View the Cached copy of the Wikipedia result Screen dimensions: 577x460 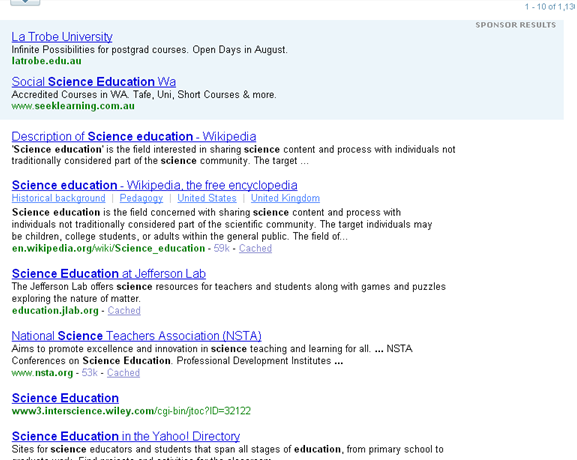(255, 248)
